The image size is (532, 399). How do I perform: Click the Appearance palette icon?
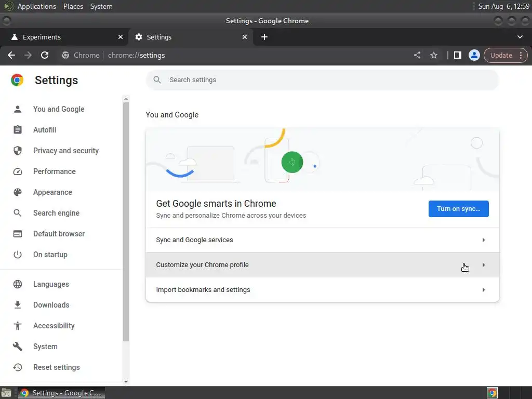[18, 192]
